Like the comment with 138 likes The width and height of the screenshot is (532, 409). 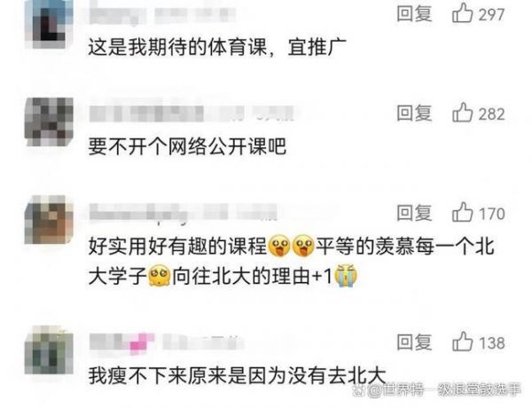(x=462, y=342)
